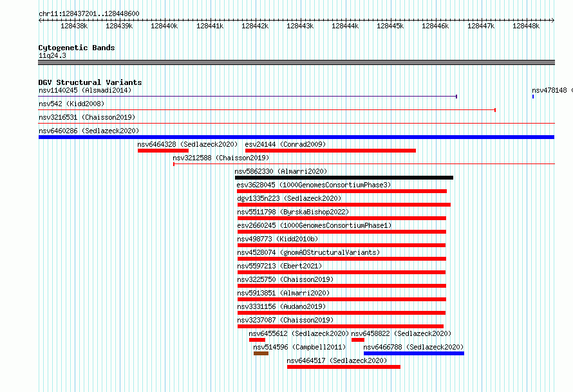Click nsv6466788 (Sedlazeck2020) label

(413, 347)
